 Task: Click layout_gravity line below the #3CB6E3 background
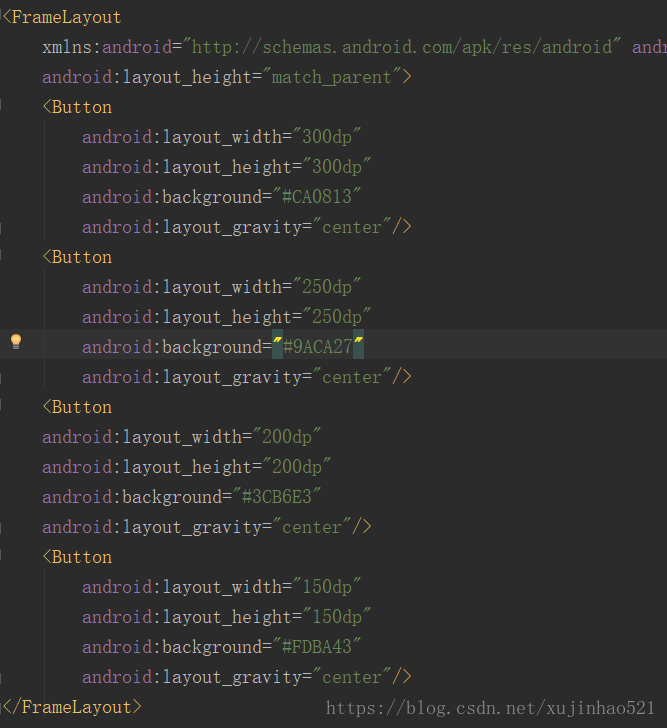click(207, 527)
